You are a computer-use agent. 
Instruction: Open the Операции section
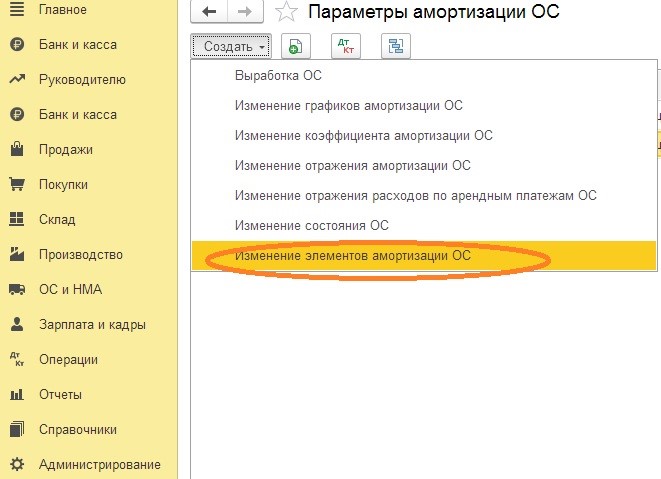pyautogui.click(x=68, y=359)
